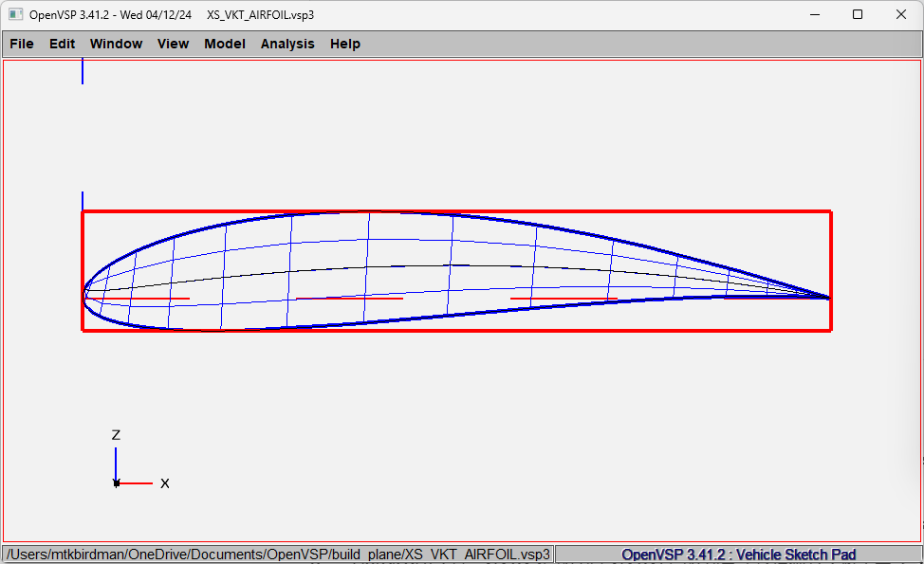Open the Window menu
The image size is (924, 564).
click(x=116, y=44)
